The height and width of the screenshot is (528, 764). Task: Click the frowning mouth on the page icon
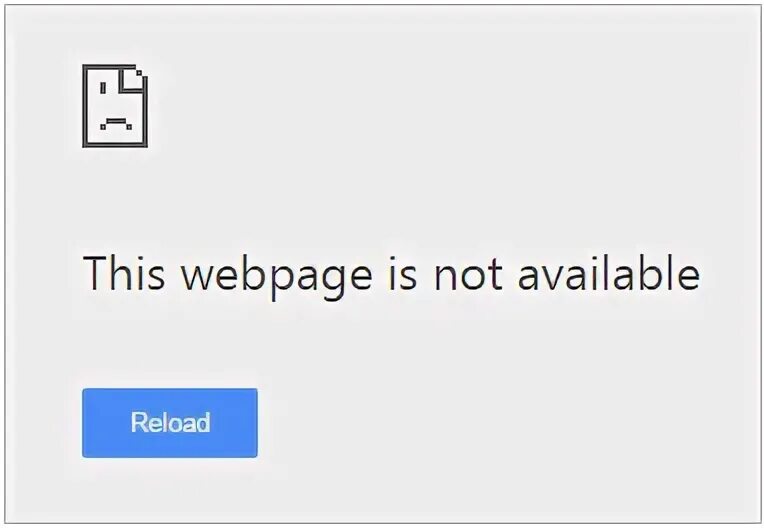tap(116, 123)
